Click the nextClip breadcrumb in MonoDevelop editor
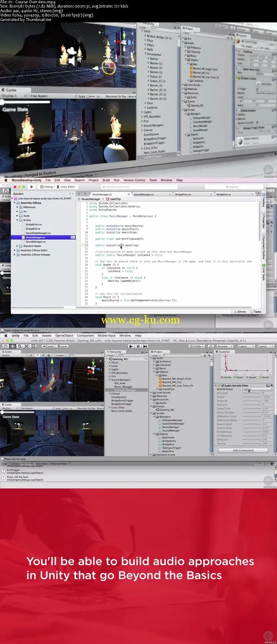Screen dimensions: 277x644 pyautogui.click(x=114, y=199)
